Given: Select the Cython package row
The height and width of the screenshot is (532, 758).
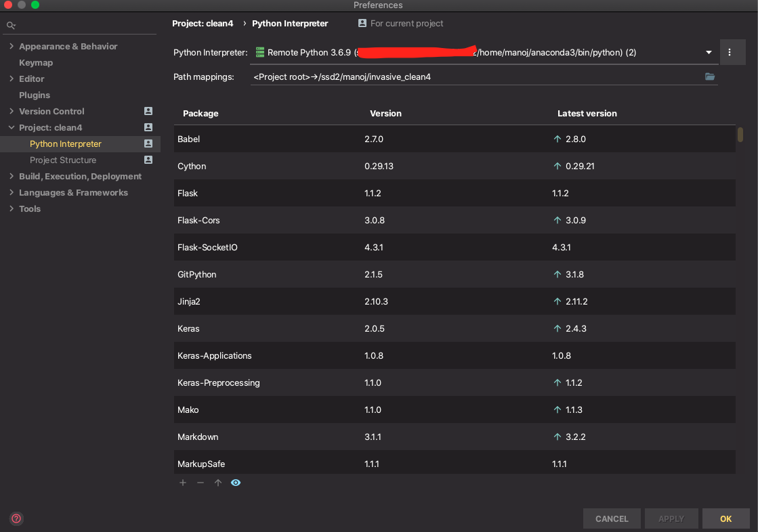Looking at the screenshot, I should [455, 166].
